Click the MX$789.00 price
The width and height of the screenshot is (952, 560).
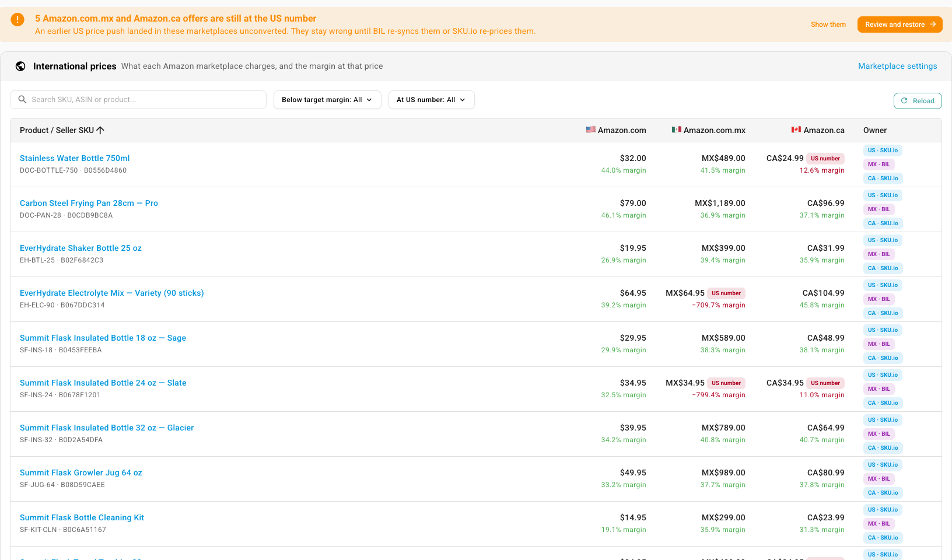coord(723,428)
